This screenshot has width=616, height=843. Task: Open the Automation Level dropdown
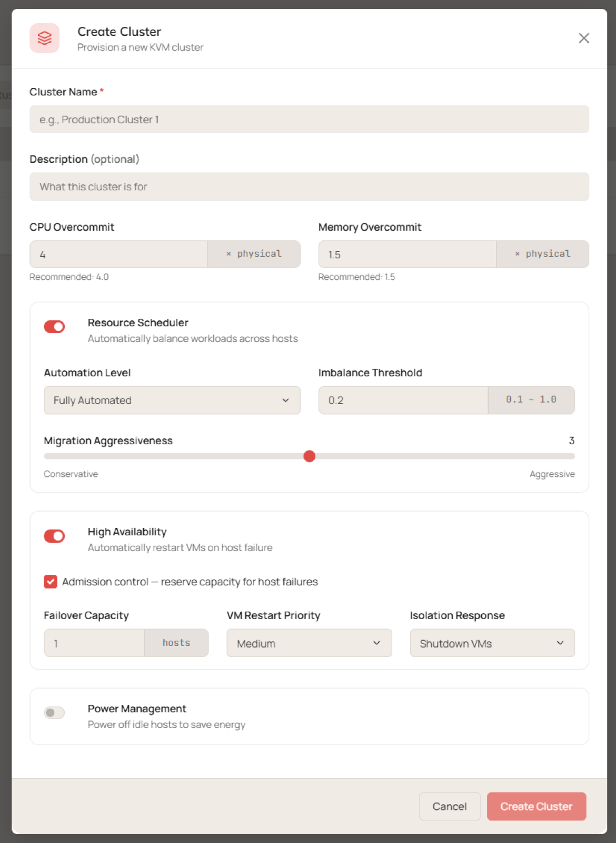point(172,400)
